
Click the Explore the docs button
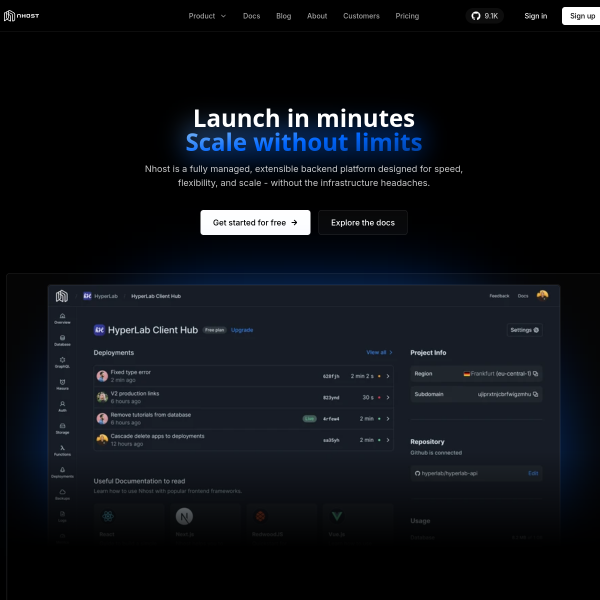[x=362, y=223]
